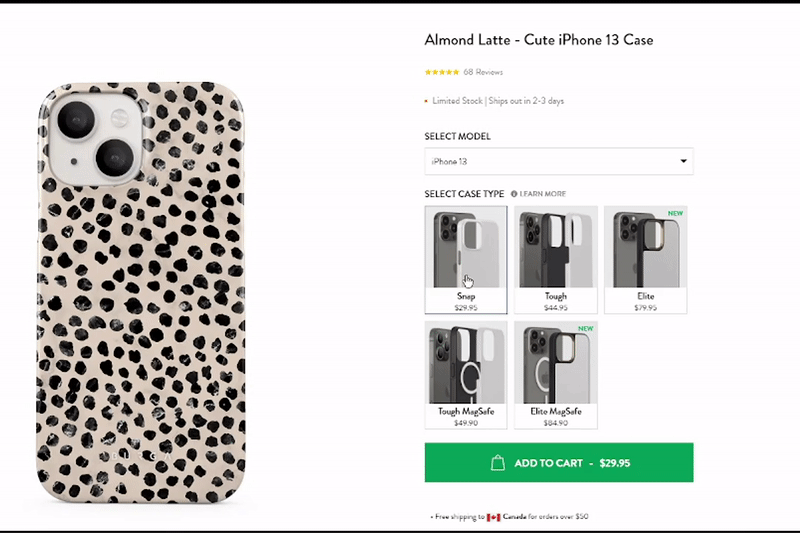This screenshot has width=800, height=533.
Task: Select the Snap case type
Action: coord(466,260)
